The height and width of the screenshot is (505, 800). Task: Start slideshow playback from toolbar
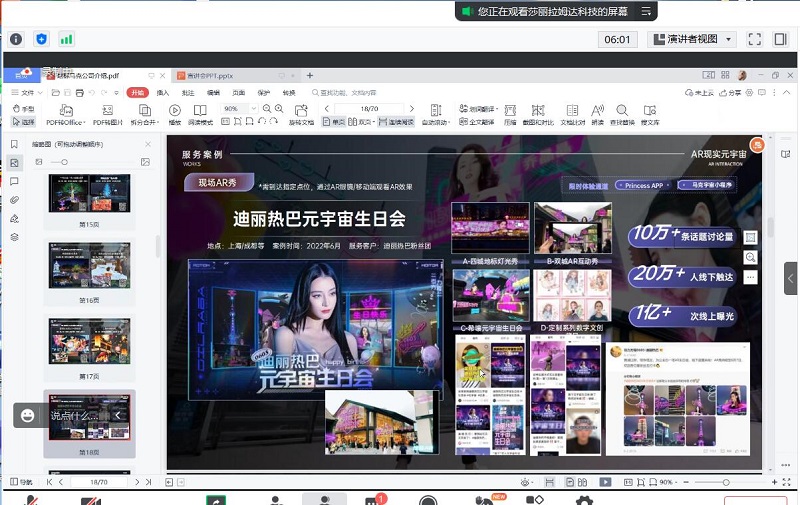174,115
